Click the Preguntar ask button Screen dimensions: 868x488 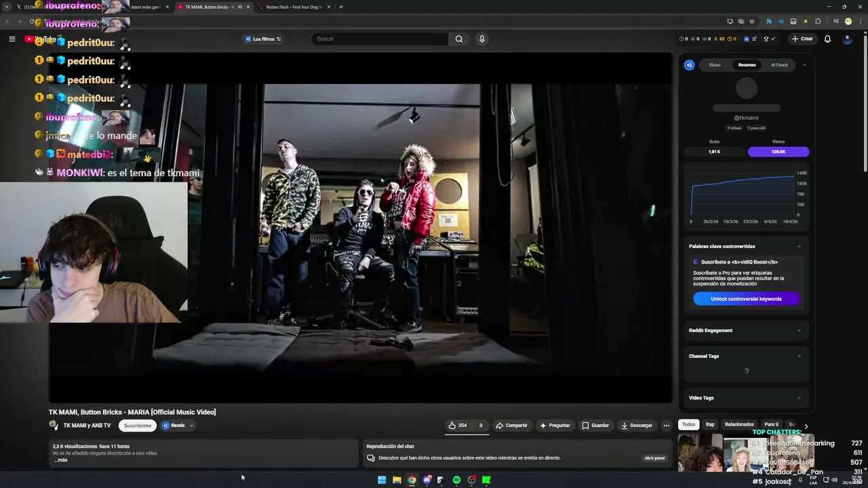(555, 426)
